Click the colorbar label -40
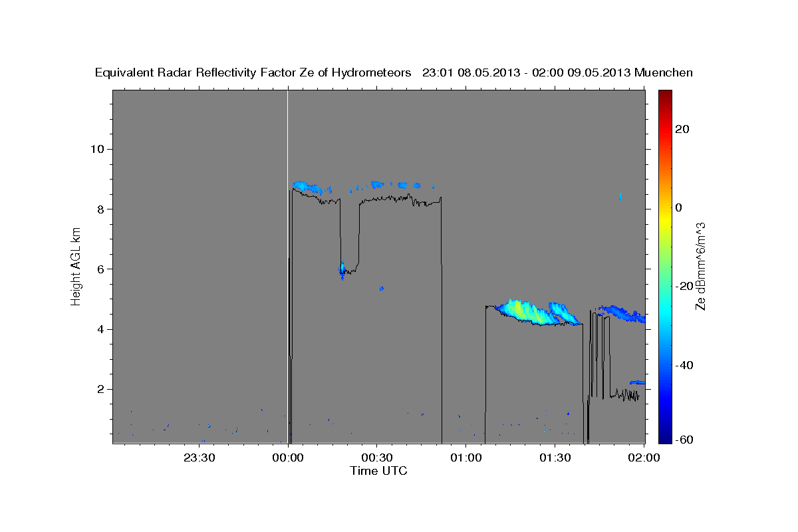798x532 pixels. click(x=684, y=364)
